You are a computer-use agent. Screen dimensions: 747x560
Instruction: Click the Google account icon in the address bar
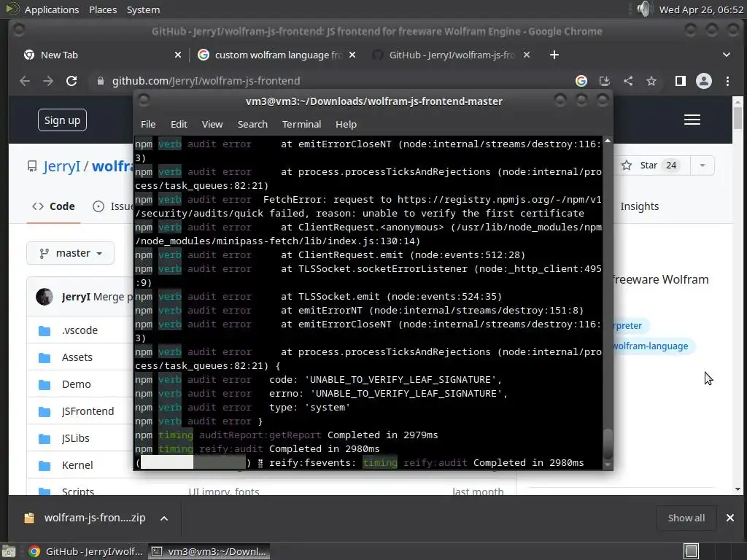pos(581,81)
